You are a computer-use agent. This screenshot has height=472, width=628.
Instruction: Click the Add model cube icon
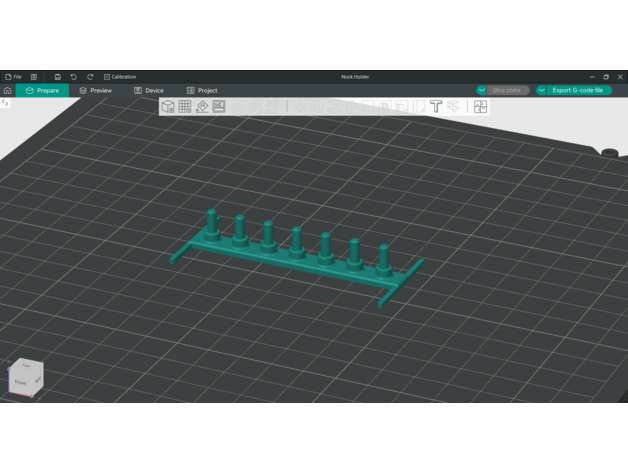(x=168, y=106)
